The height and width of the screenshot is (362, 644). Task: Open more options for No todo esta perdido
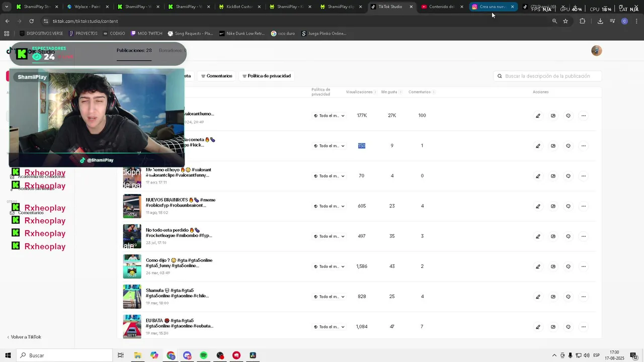pos(584,236)
